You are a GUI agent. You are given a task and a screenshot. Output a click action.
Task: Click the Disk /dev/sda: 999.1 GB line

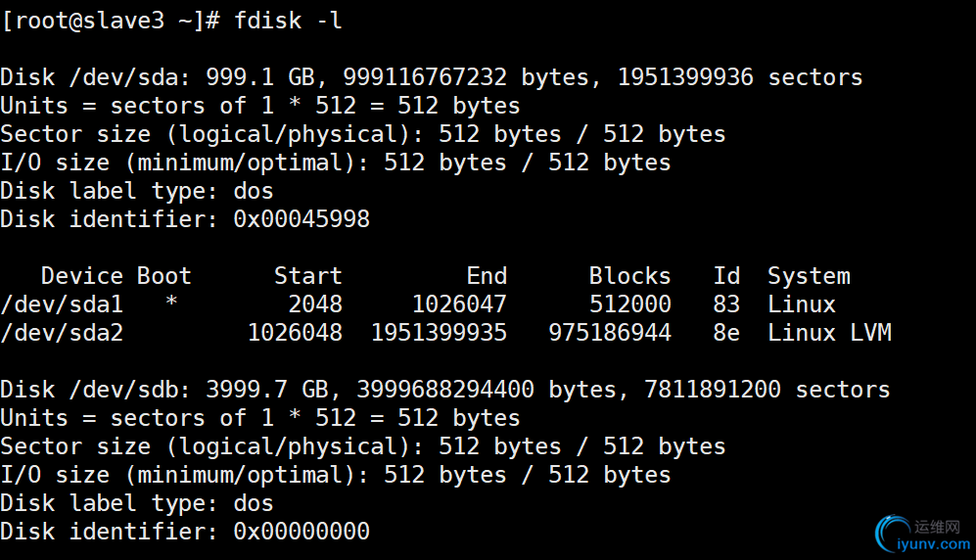click(432, 77)
